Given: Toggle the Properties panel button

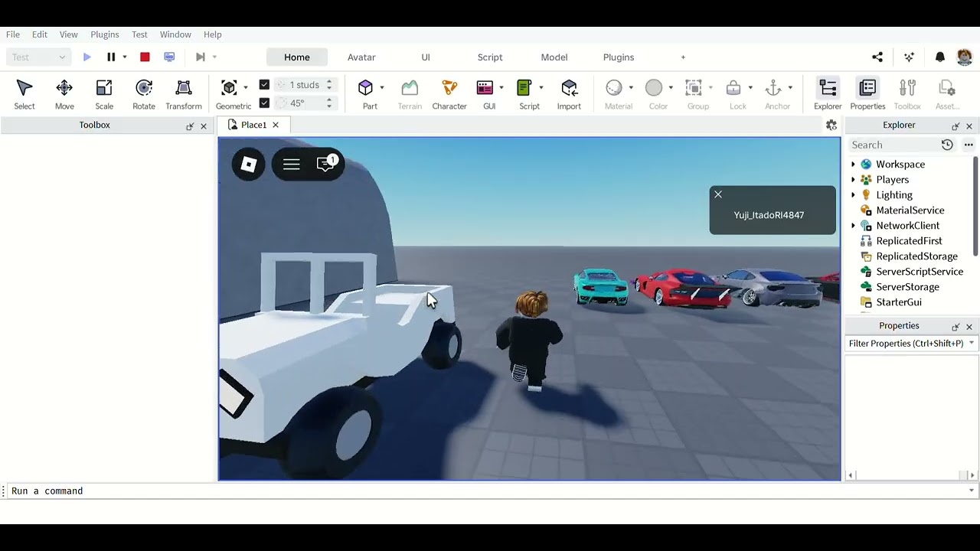Looking at the screenshot, I should pos(867,95).
